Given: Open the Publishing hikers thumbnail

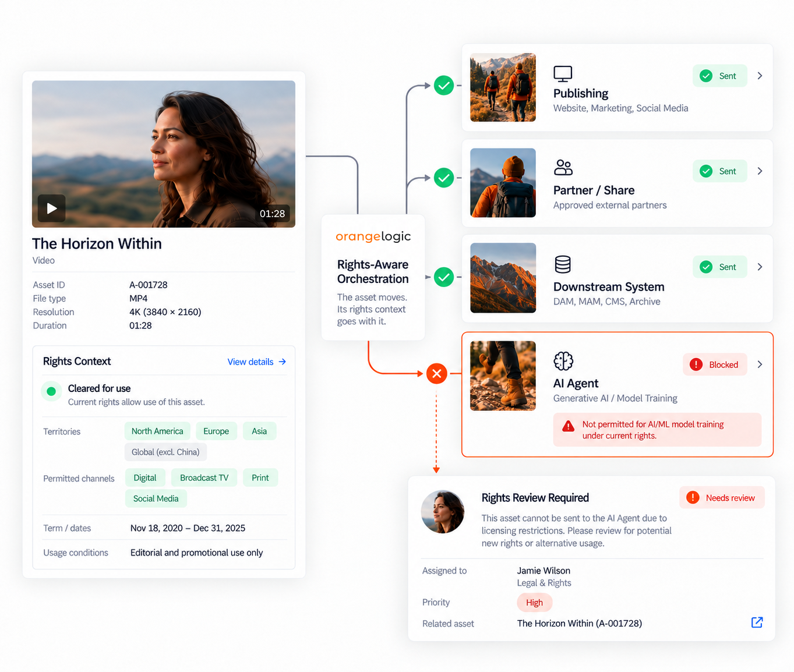Looking at the screenshot, I should pos(503,87).
